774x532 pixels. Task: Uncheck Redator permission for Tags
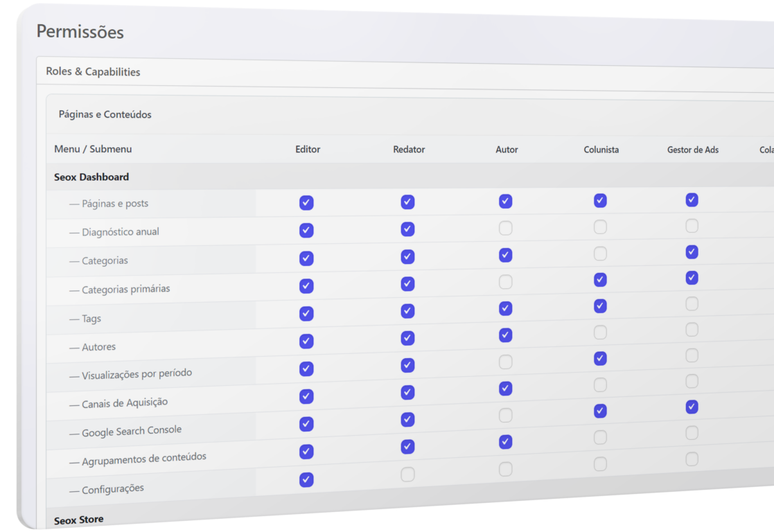click(x=407, y=312)
